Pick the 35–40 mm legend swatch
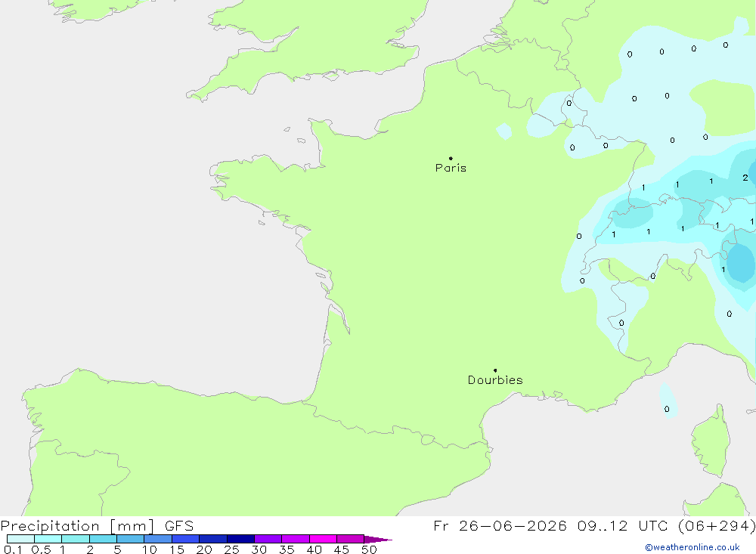Image resolution: width=756 pixels, height=554 pixels. coord(296,539)
